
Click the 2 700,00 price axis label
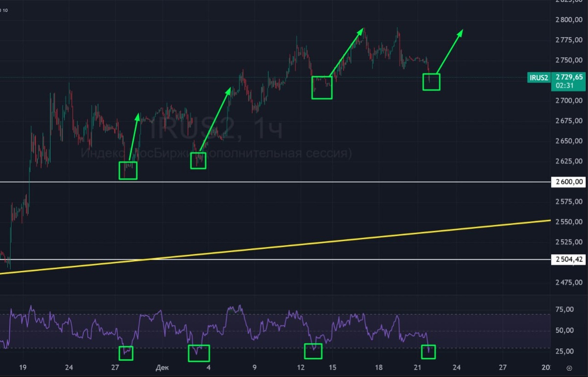point(569,101)
